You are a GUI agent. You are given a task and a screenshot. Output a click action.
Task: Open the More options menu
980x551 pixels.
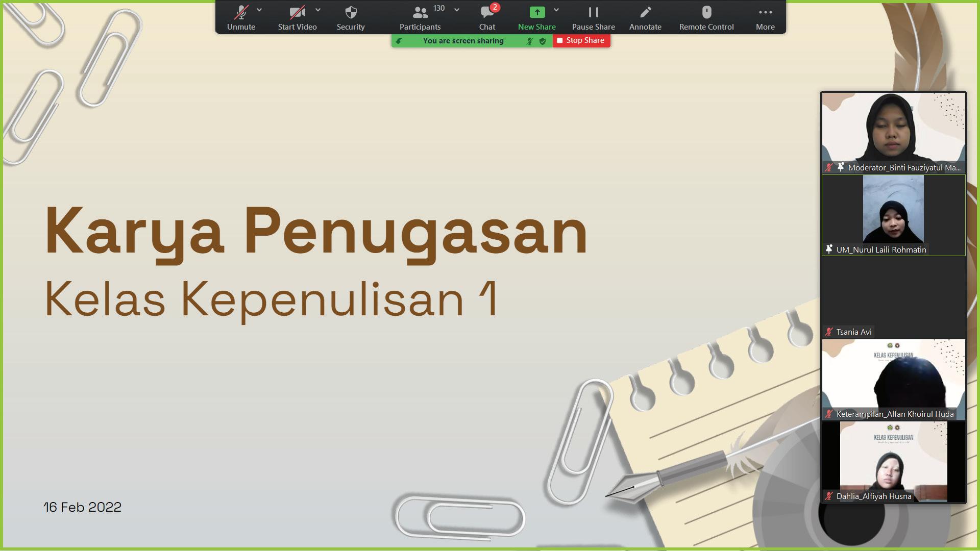click(765, 18)
